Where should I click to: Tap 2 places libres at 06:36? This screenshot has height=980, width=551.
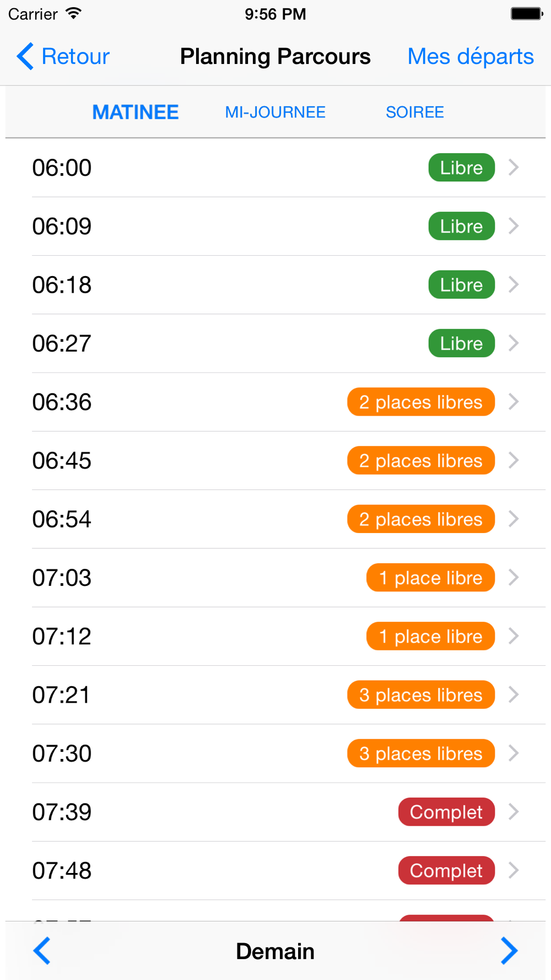[420, 402]
